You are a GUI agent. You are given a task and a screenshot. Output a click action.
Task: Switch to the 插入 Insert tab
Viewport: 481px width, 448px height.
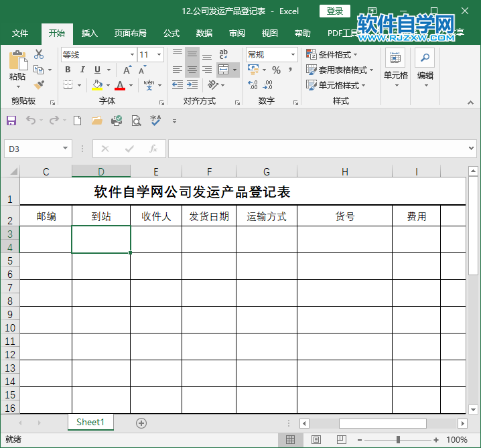pos(90,33)
